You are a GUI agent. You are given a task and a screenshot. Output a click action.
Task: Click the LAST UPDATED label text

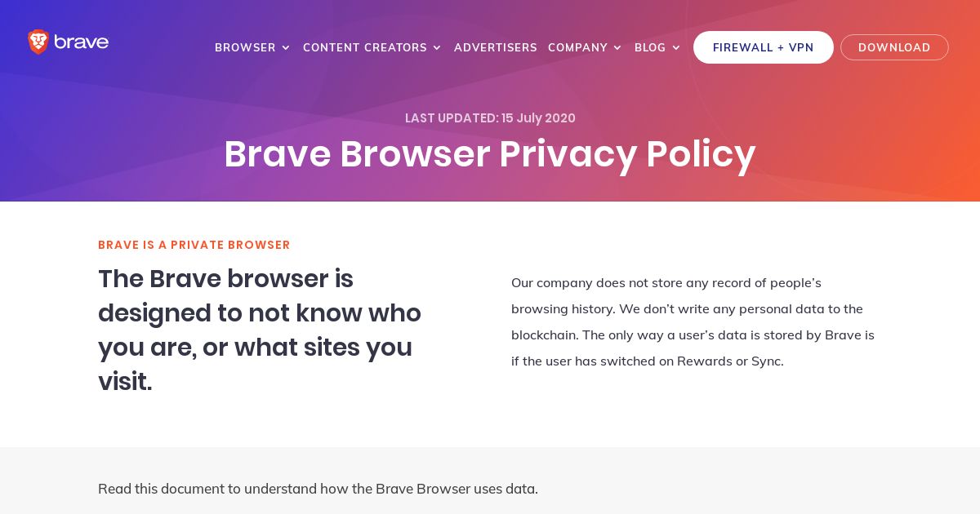(452, 118)
